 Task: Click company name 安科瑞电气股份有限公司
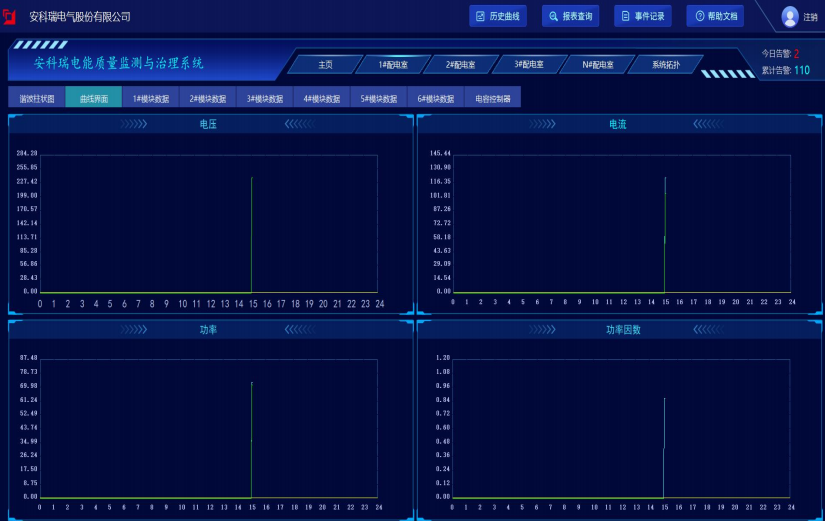80,17
